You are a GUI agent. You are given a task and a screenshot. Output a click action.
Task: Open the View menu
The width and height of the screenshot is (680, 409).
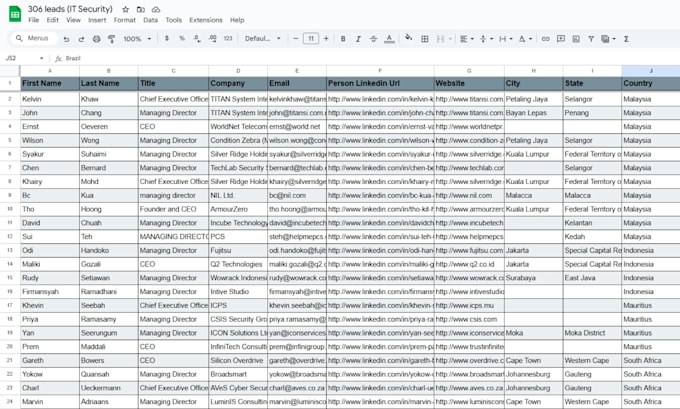(x=73, y=20)
